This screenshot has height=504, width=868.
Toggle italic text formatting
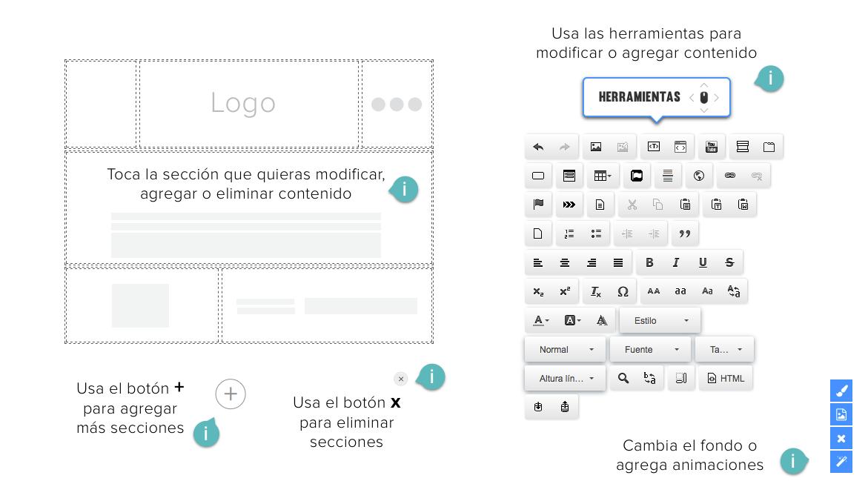click(676, 262)
